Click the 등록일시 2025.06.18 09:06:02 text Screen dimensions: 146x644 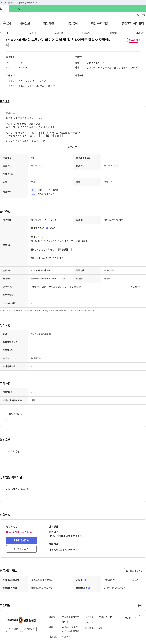[41, 580]
